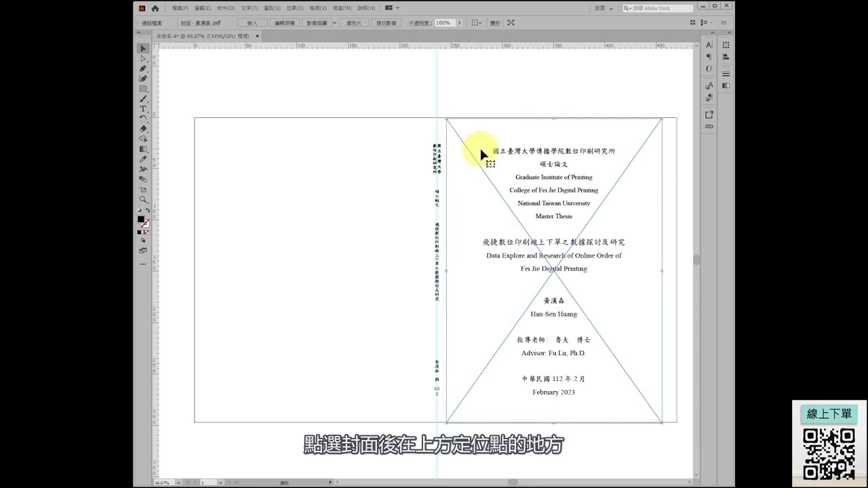Select the Direct Selection tool
The height and width of the screenshot is (488, 868).
point(143,59)
